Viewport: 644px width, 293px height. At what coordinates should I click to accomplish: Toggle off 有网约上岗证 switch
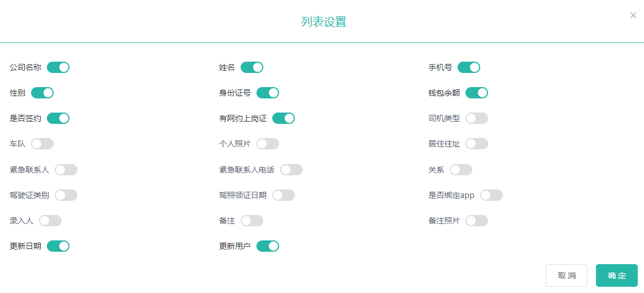point(284,119)
